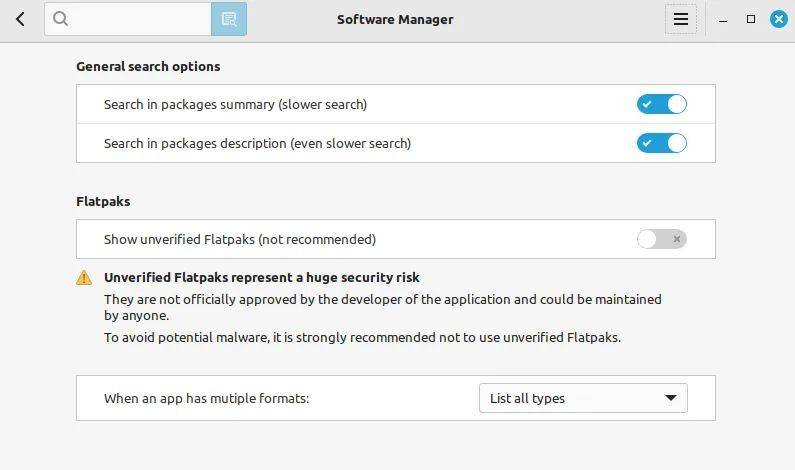
Task: Click the bold unverified Flatpaks security warning
Action: (x=262, y=277)
